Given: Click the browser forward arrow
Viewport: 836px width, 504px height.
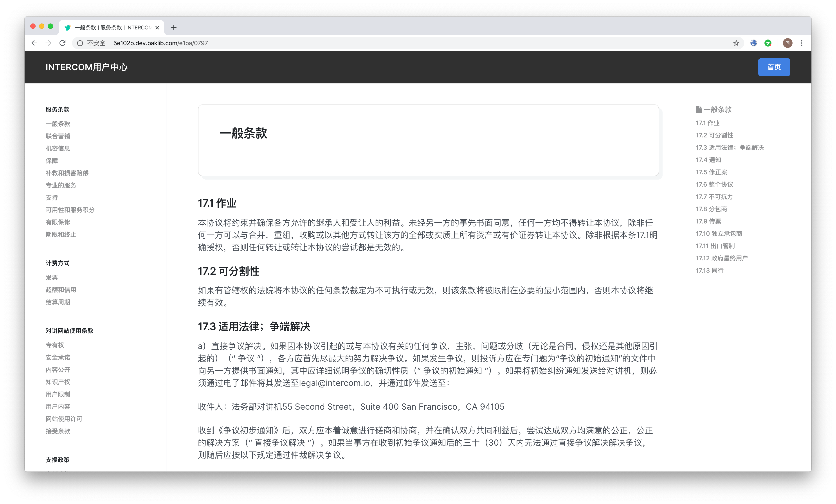Looking at the screenshot, I should click(x=49, y=43).
